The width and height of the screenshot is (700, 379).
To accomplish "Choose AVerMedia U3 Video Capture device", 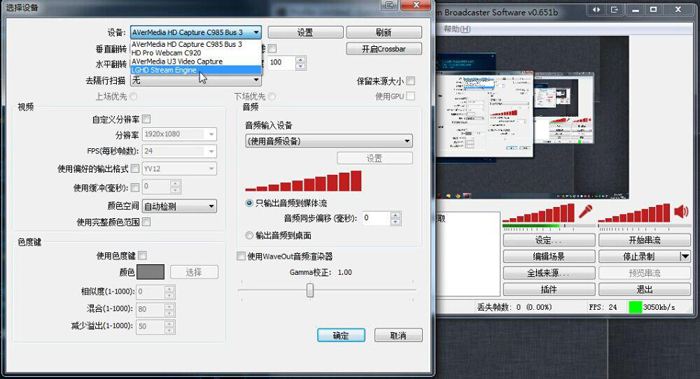I will (196, 61).
